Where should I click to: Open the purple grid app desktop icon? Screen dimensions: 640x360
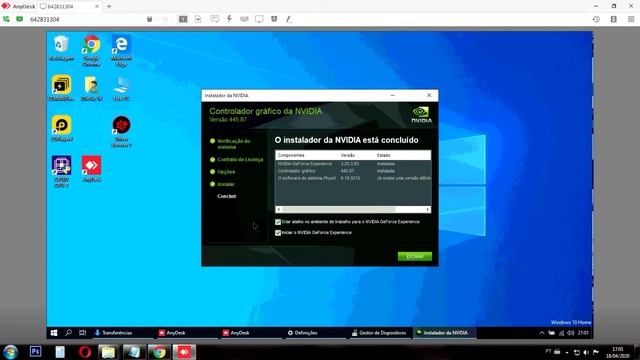(x=61, y=171)
